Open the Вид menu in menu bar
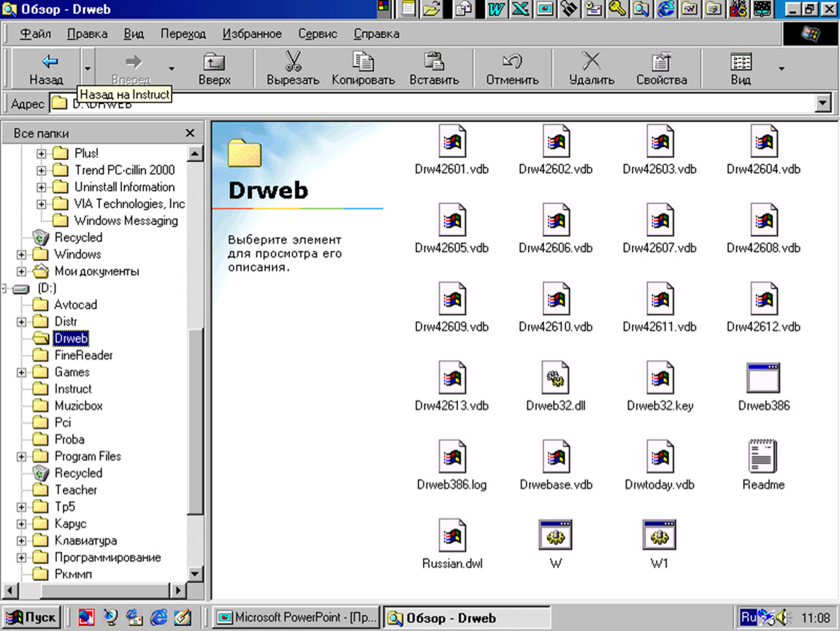 [134, 34]
